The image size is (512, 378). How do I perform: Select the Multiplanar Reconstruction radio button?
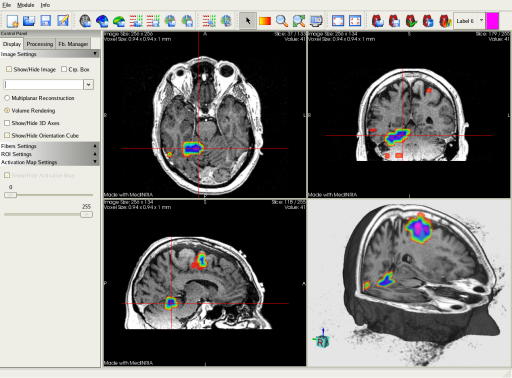7,98
